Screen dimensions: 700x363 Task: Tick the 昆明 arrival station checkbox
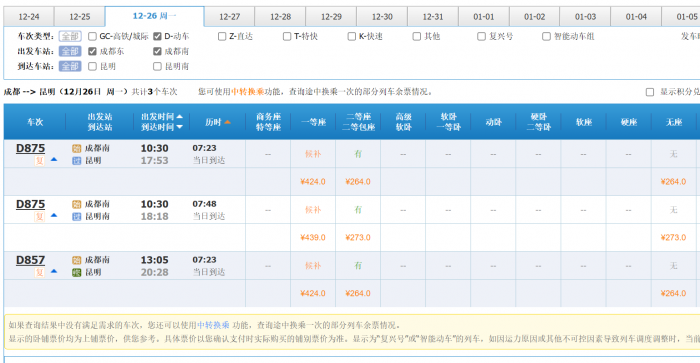(92, 67)
